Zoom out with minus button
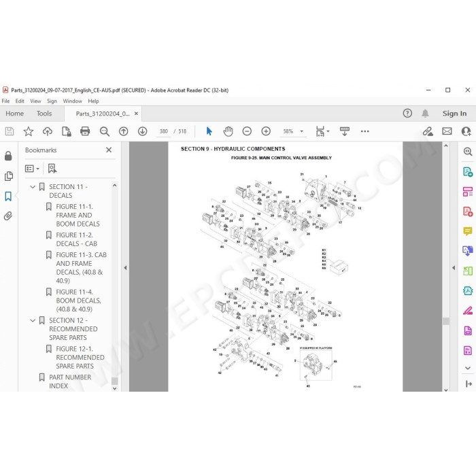The image size is (476, 476). (x=247, y=131)
